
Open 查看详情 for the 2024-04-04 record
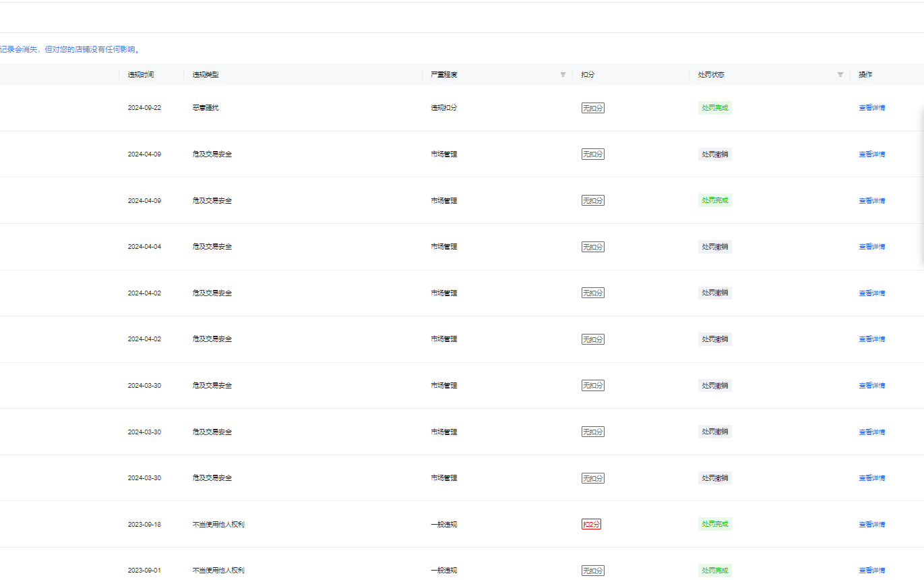(871, 247)
